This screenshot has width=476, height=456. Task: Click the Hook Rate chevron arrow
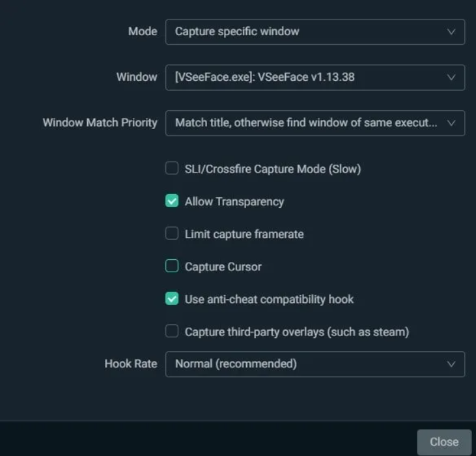451,364
